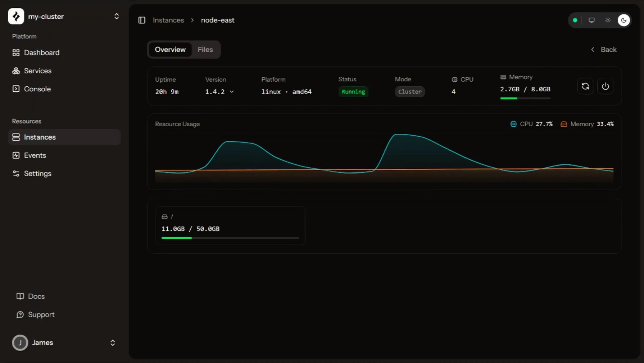
Task: Click the Services cubes icon
Action: tap(16, 71)
